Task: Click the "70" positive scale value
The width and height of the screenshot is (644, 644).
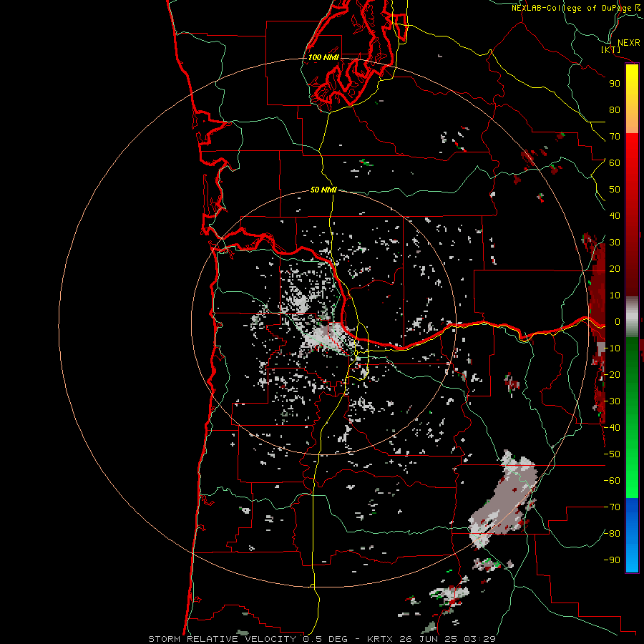Action: pos(615,137)
